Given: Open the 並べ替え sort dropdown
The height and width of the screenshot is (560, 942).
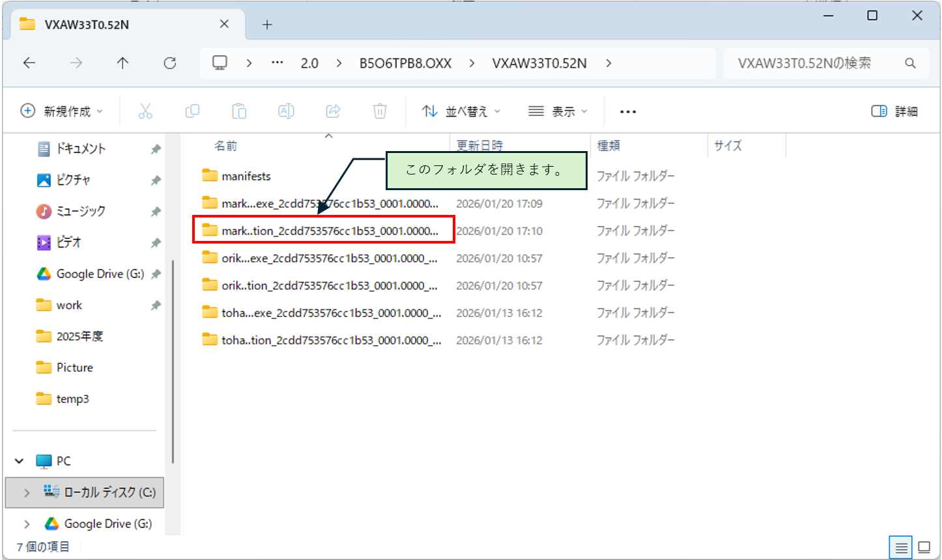Looking at the screenshot, I should pyautogui.click(x=461, y=111).
